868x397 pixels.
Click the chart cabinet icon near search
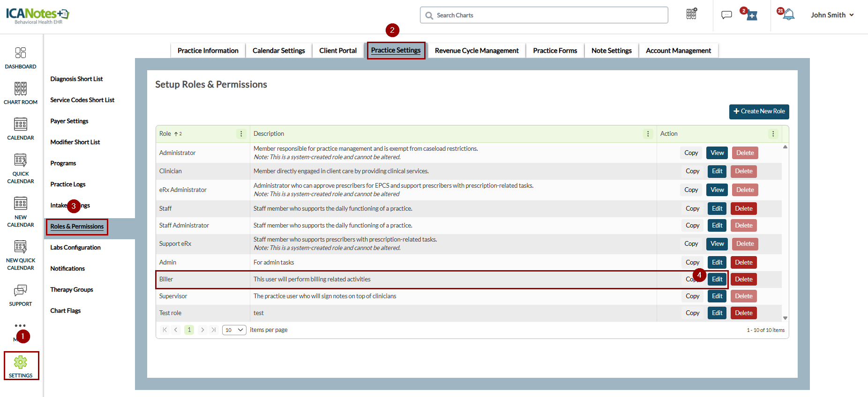(691, 14)
